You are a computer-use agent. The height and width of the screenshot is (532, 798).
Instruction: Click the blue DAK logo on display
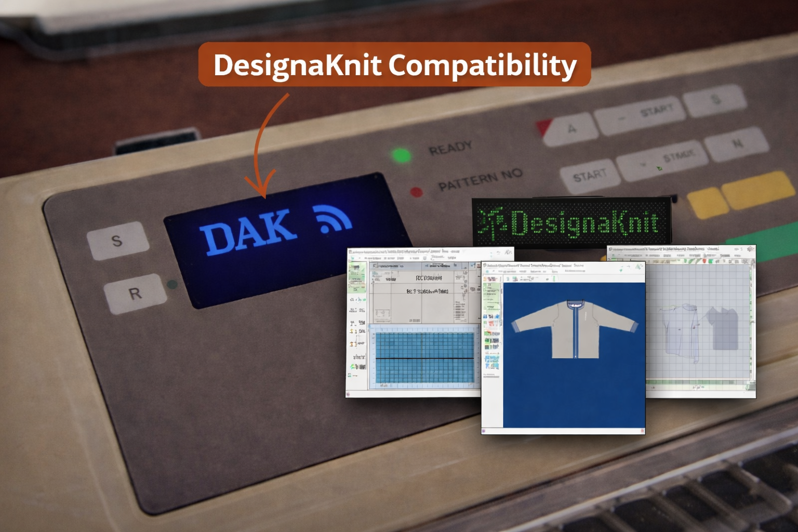(249, 232)
